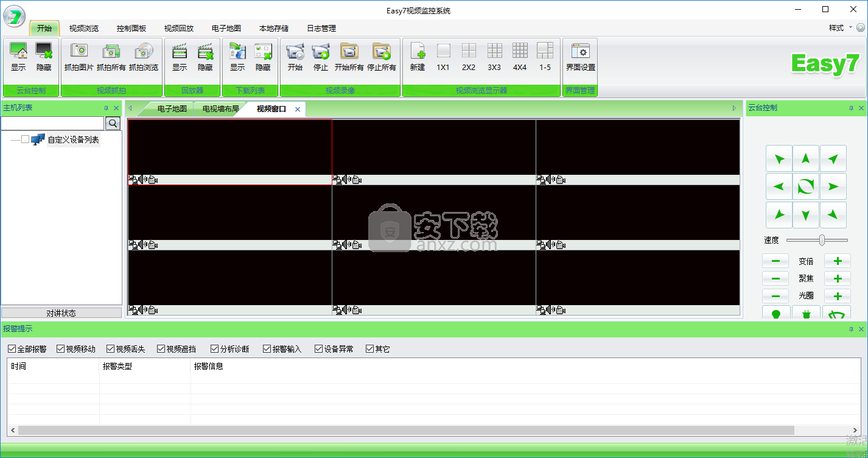
Task: Select the center video window cell
Action: coord(434,217)
